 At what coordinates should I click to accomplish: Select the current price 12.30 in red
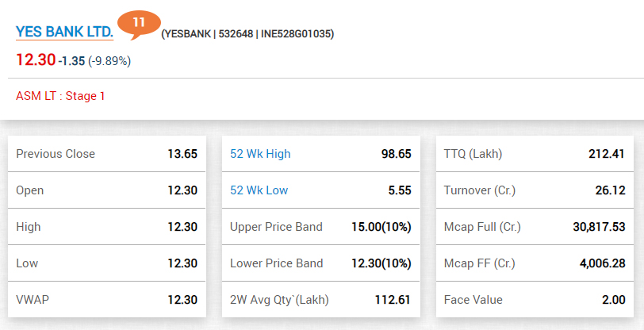36,60
